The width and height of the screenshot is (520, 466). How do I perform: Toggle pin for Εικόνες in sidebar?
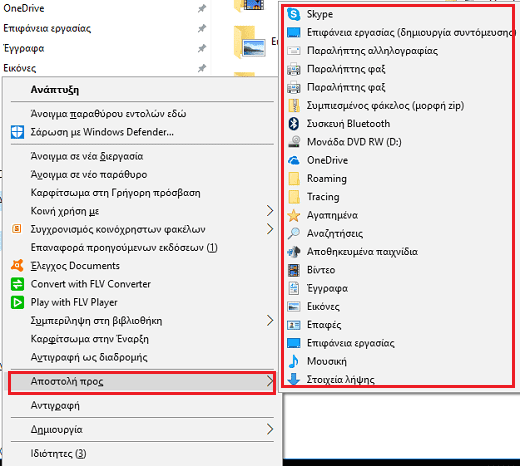202,68
